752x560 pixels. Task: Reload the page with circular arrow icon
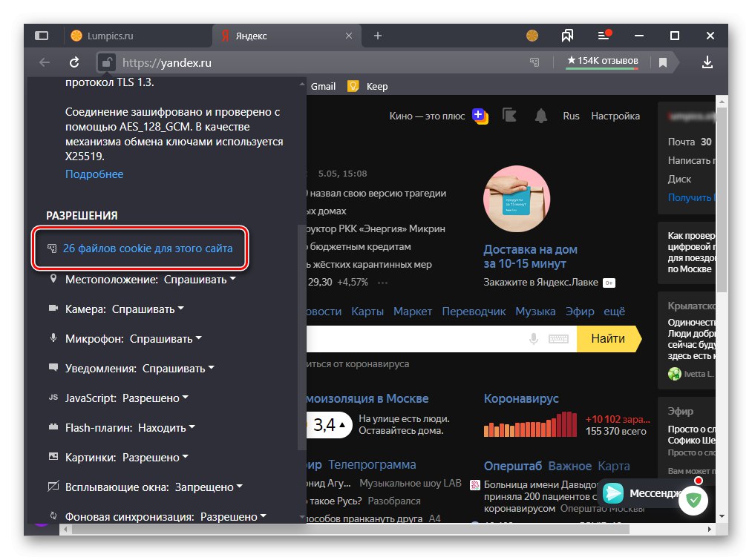click(x=73, y=62)
